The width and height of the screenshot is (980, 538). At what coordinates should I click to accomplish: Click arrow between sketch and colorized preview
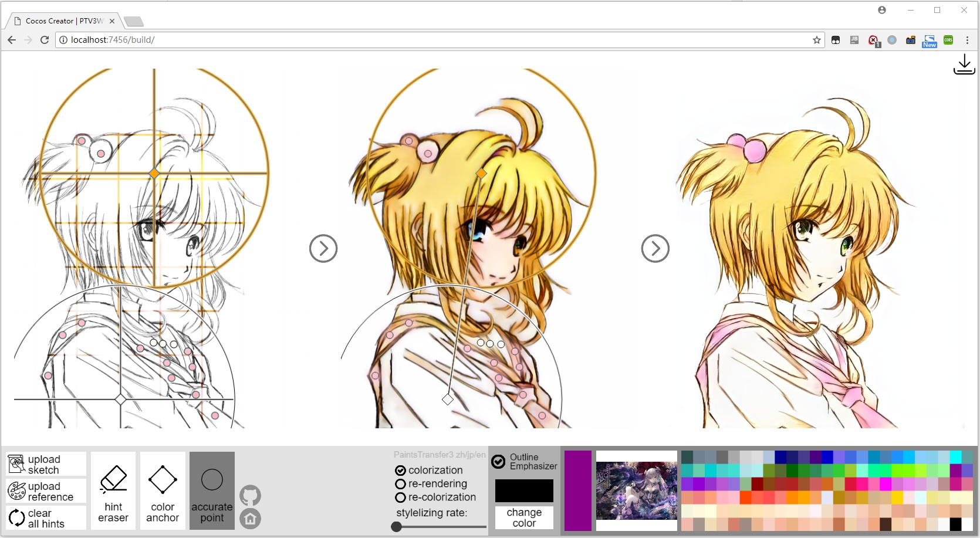[323, 249]
